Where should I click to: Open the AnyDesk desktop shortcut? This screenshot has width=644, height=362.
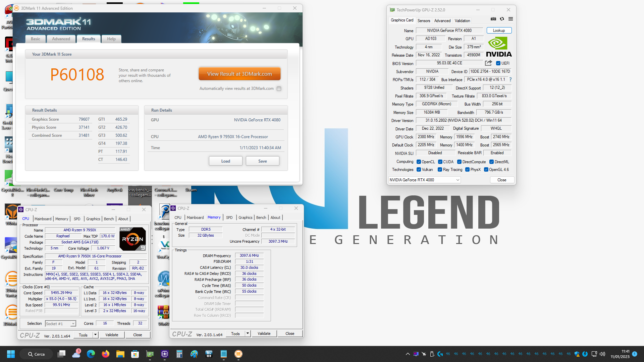coord(115,190)
